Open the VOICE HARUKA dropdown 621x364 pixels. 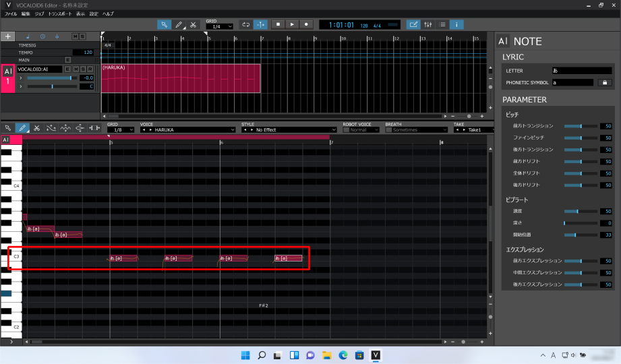(x=188, y=130)
